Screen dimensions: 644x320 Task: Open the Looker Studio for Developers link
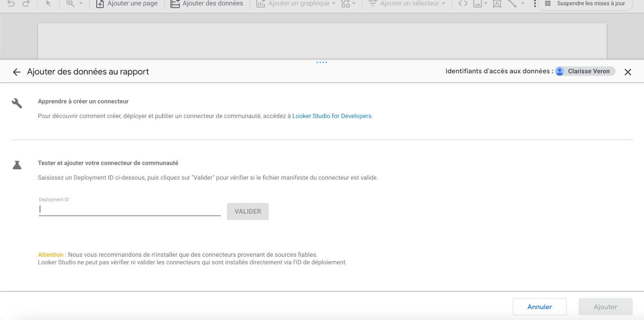(x=332, y=116)
